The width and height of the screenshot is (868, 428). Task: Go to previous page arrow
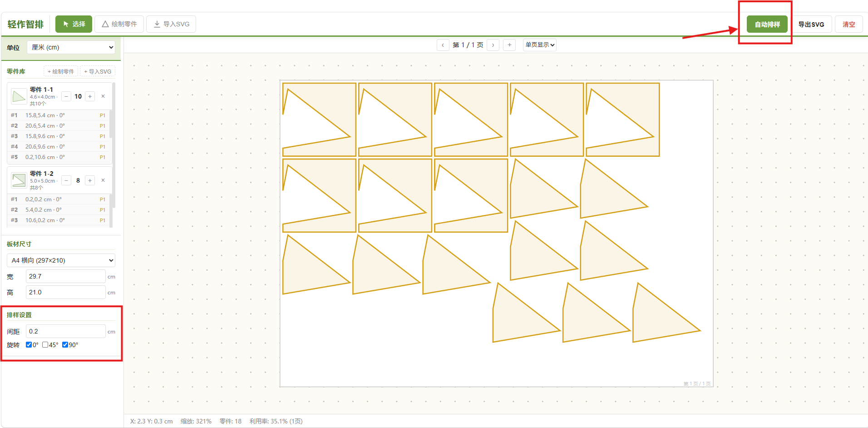click(443, 45)
